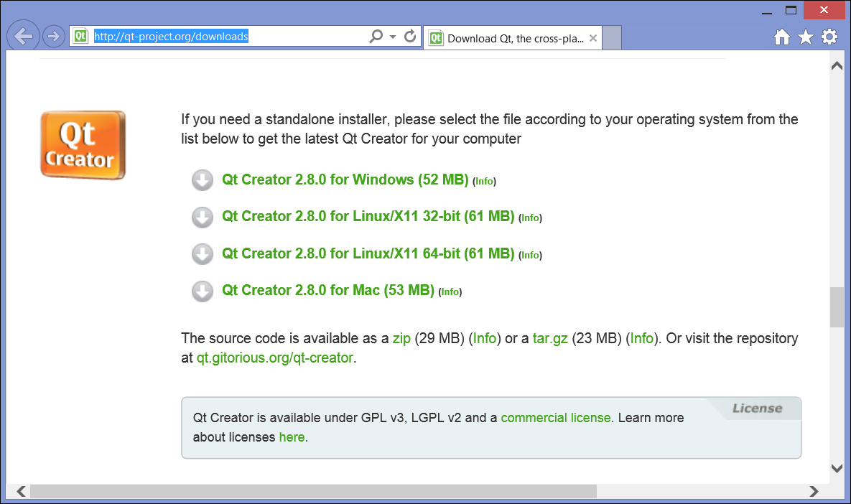Screen dimensions: 851x504
Task: Open Tools gear icon
Action: pyautogui.click(x=829, y=37)
